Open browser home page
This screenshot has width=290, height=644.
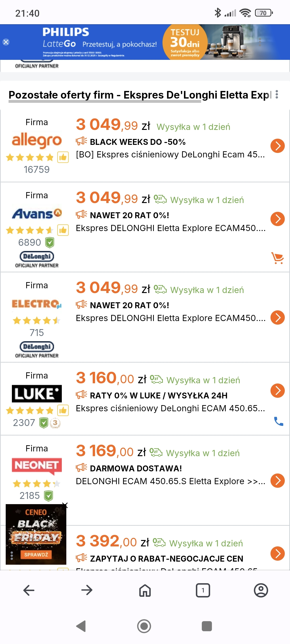[145, 590]
